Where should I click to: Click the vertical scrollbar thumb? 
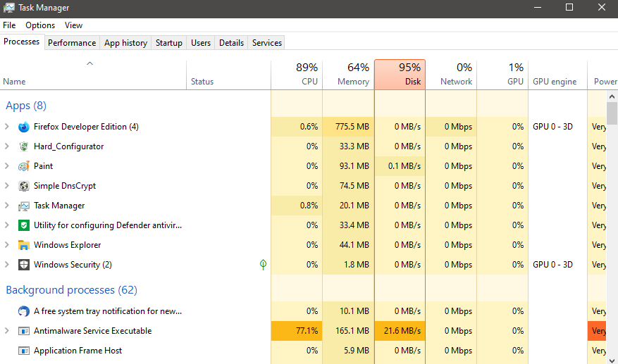point(612,113)
